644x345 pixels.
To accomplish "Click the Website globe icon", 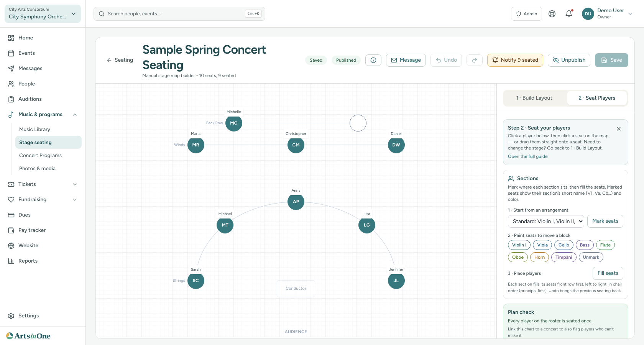I will (x=11, y=246).
